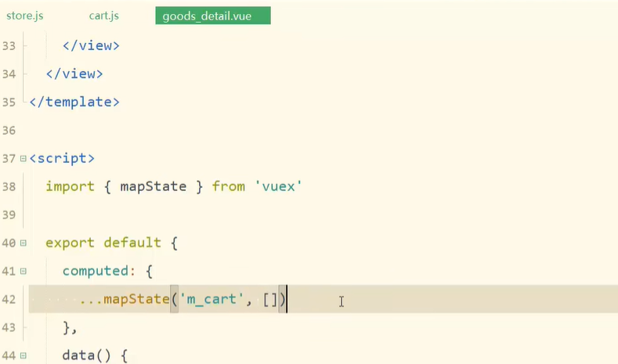The width and height of the screenshot is (618, 364).
Task: Click the computed property name
Action: click(96, 271)
